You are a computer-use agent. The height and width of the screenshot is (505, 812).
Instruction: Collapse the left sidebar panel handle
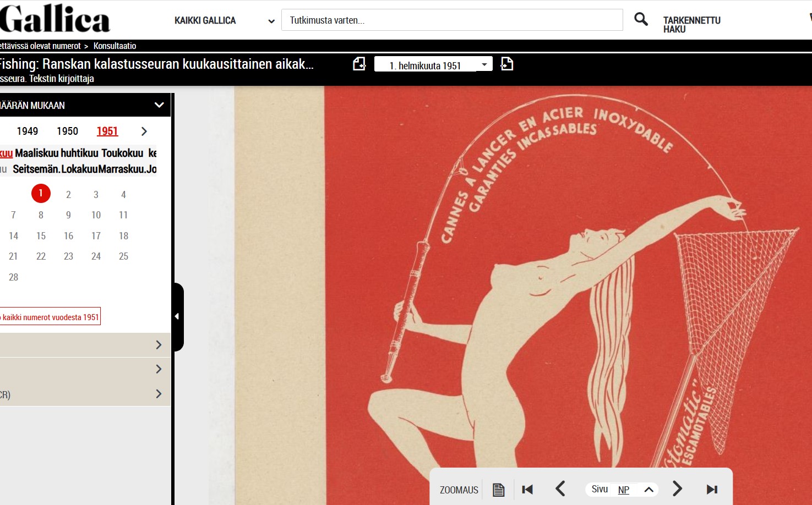coord(177,316)
